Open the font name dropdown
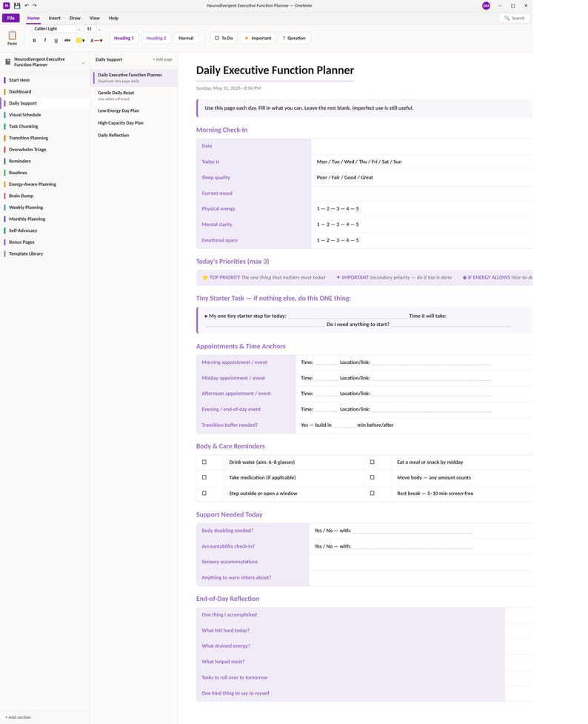588x724 pixels. [79, 29]
